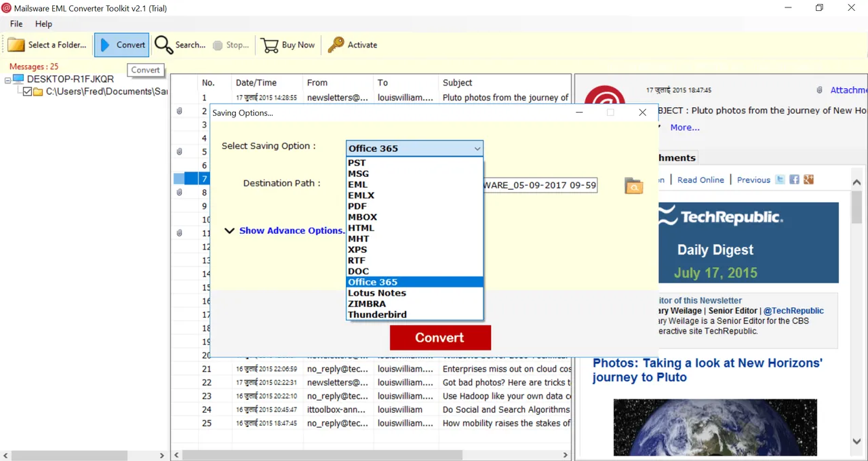This screenshot has height=461, width=868.
Task: Click the Convert toolbar button with blue arrow
Action: pyautogui.click(x=122, y=45)
